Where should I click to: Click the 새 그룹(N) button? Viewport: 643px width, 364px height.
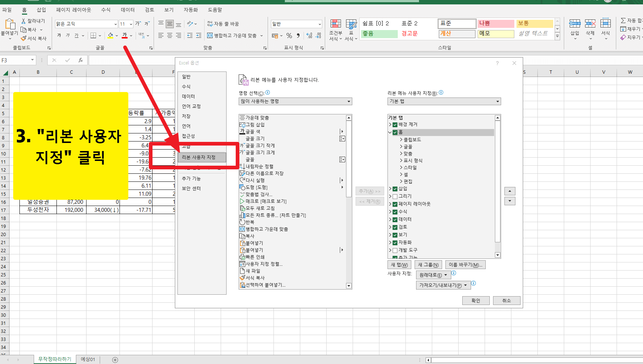(x=428, y=264)
